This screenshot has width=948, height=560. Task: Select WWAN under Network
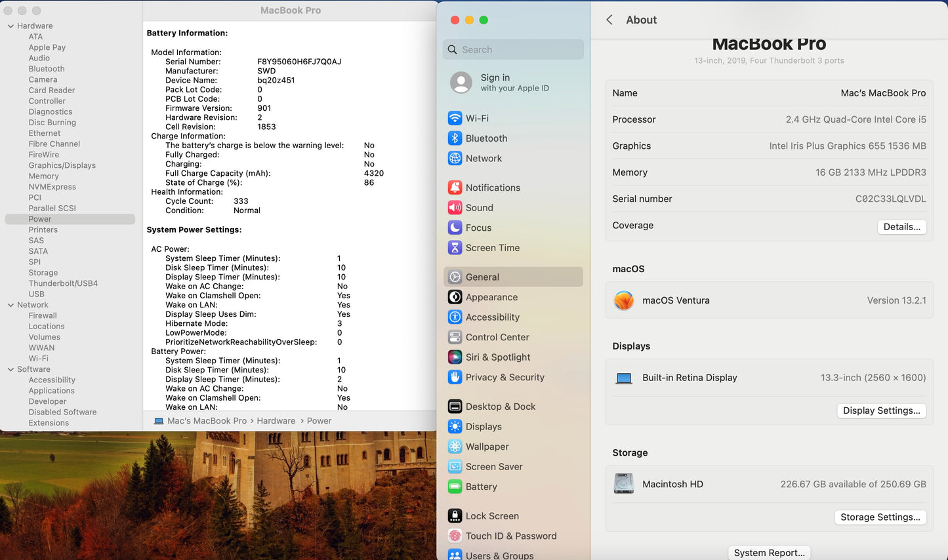[x=41, y=348]
